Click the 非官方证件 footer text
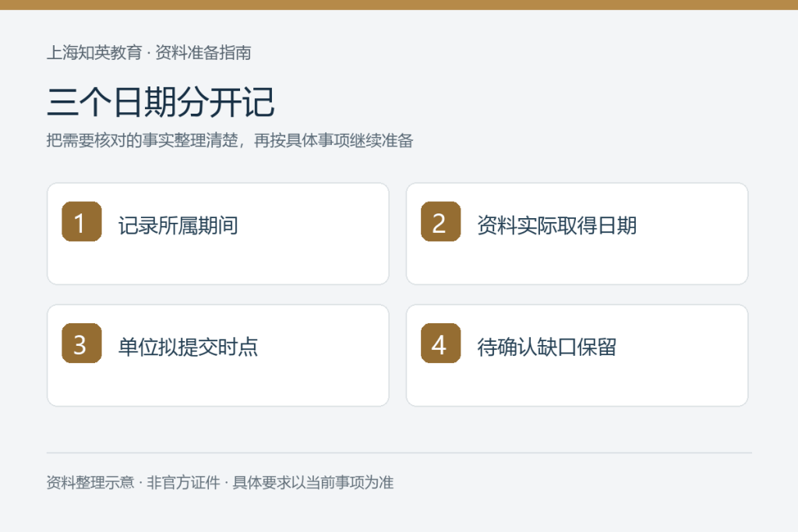 pos(183,482)
